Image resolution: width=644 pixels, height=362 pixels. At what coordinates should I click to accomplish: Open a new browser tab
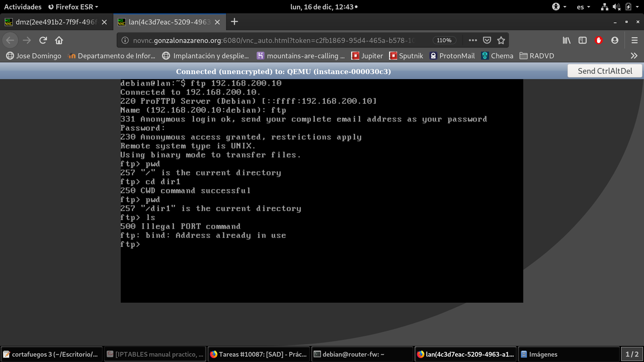pyautogui.click(x=234, y=22)
